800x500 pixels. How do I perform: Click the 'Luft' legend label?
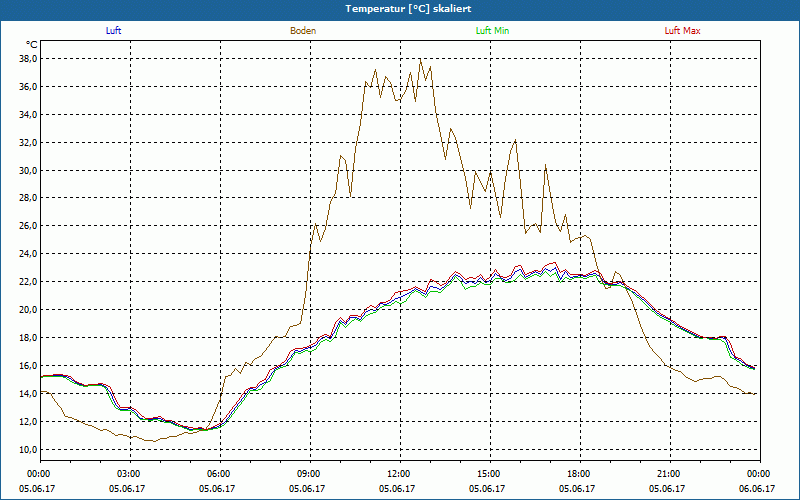pyautogui.click(x=114, y=31)
